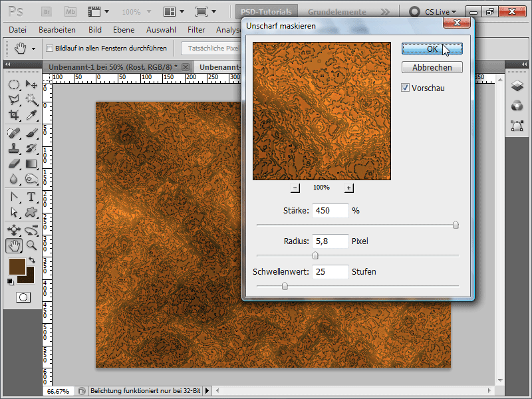532x399 pixels.
Task: Show more workspaces with double chevron
Action: pos(385,12)
